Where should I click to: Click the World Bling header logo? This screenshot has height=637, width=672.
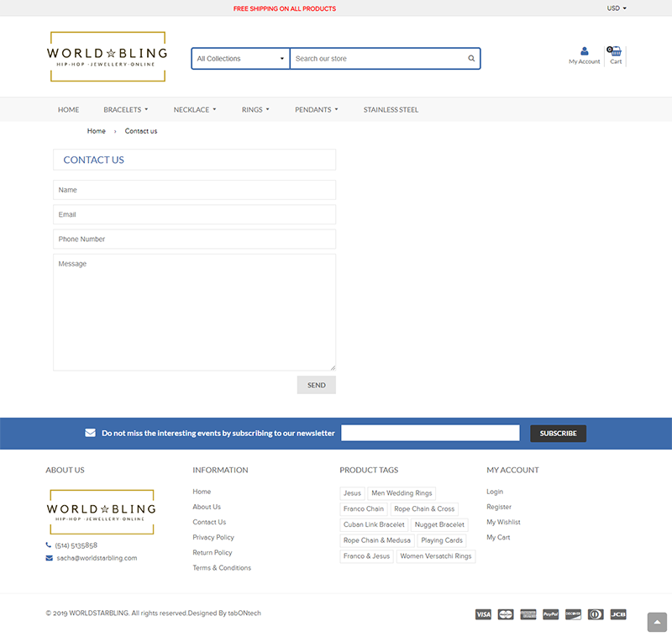107,56
